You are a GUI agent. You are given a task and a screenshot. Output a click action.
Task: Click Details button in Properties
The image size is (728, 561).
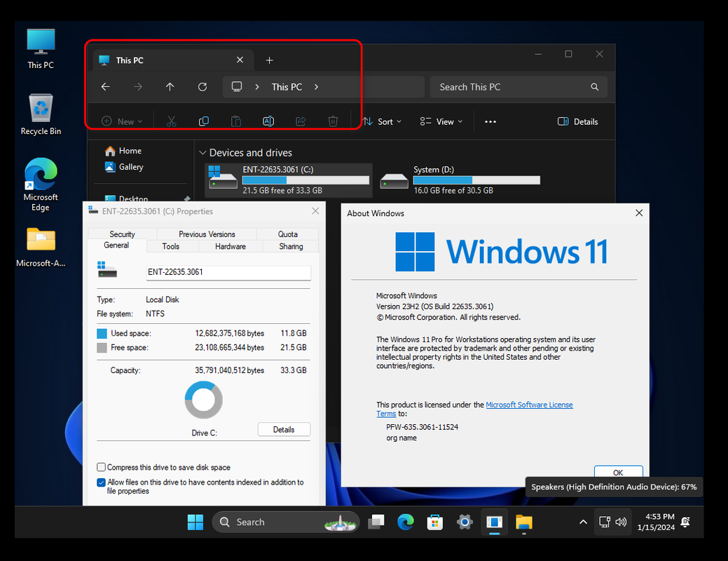click(284, 429)
